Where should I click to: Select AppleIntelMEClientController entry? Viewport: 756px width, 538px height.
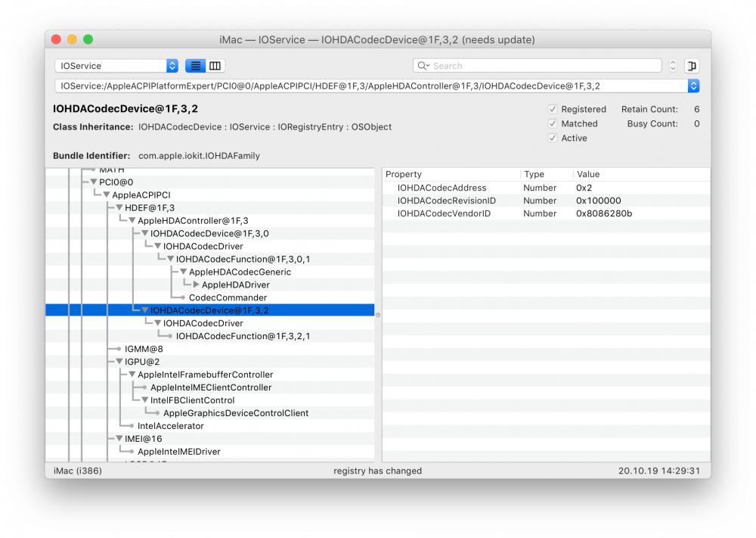click(x=211, y=387)
